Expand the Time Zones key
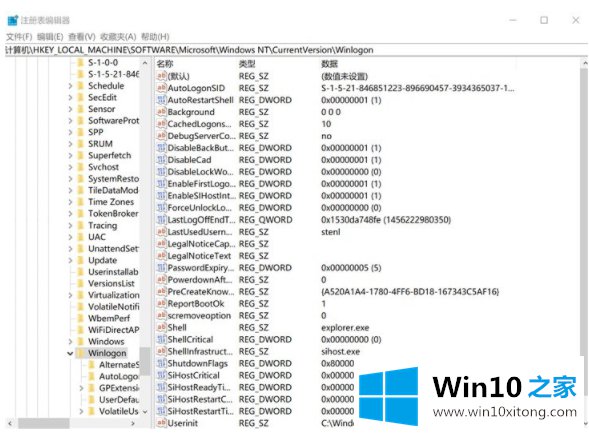589x438 pixels. (70, 202)
